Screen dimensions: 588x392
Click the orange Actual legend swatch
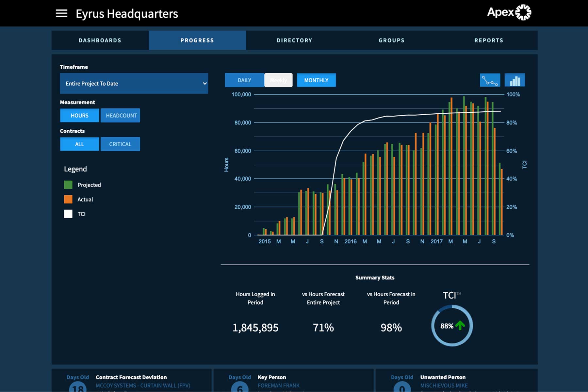(x=68, y=199)
